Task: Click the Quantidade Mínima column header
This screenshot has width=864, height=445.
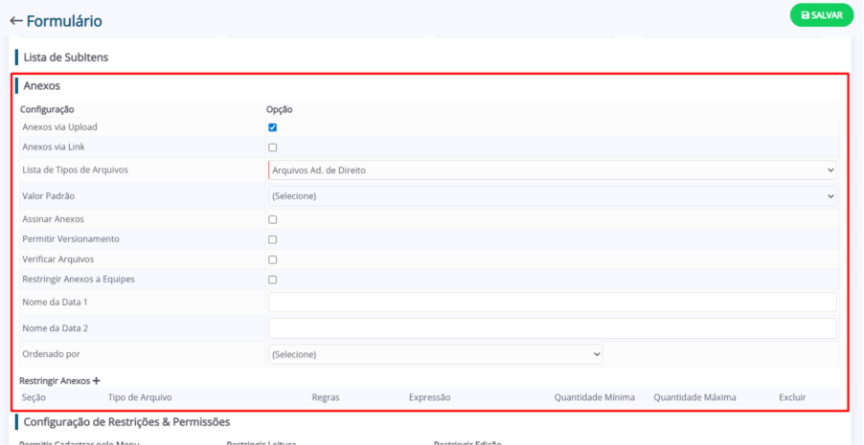Action: 595,397
